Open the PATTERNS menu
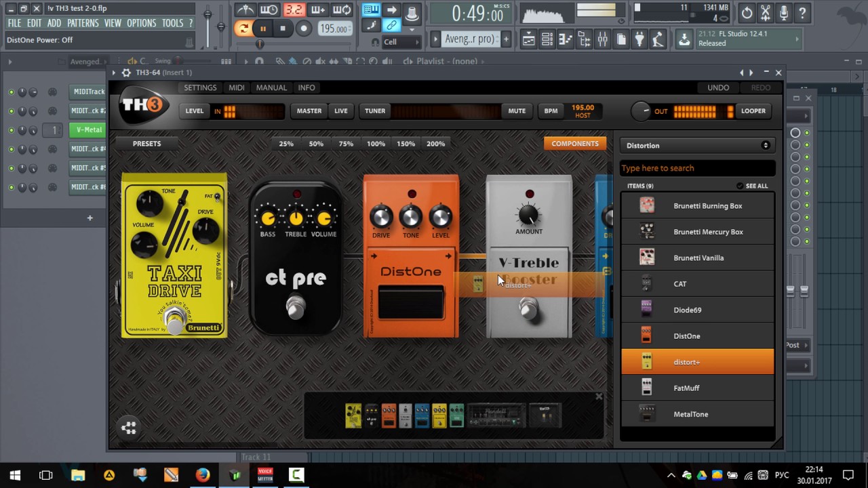 click(x=83, y=23)
